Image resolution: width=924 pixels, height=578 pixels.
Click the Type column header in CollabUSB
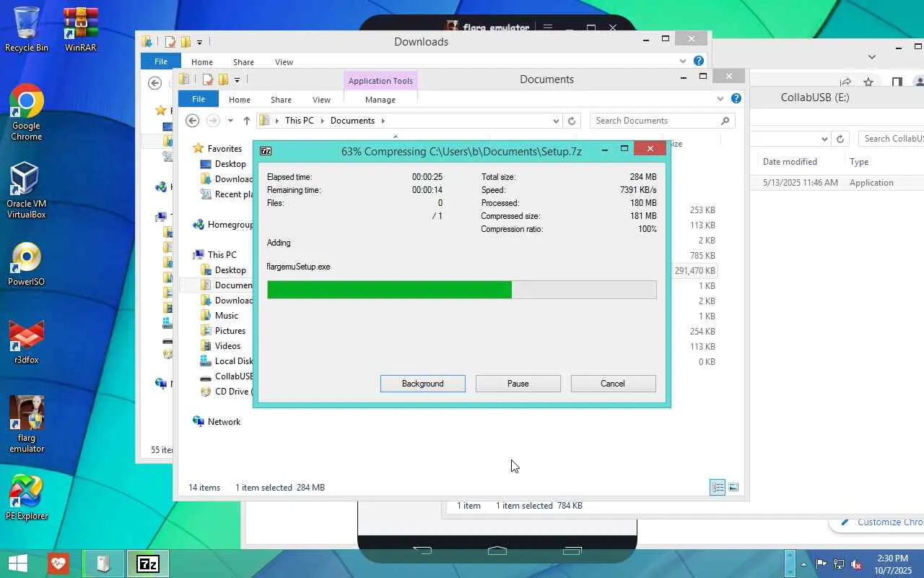click(x=859, y=162)
